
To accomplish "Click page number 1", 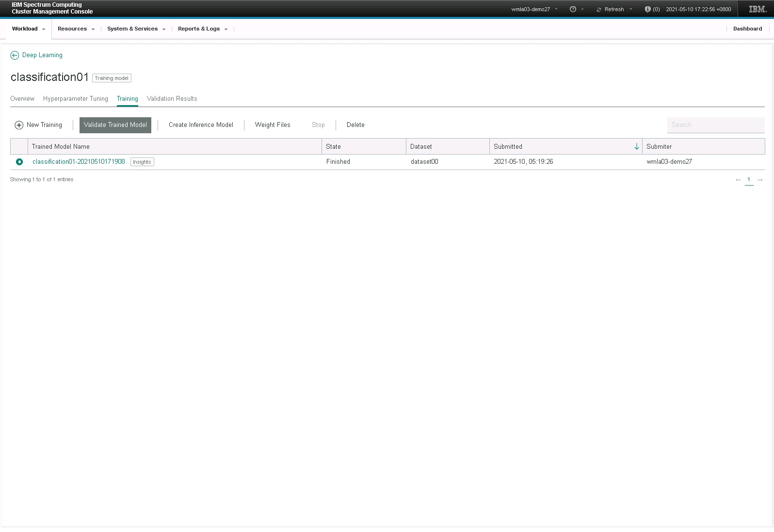I will 749,180.
